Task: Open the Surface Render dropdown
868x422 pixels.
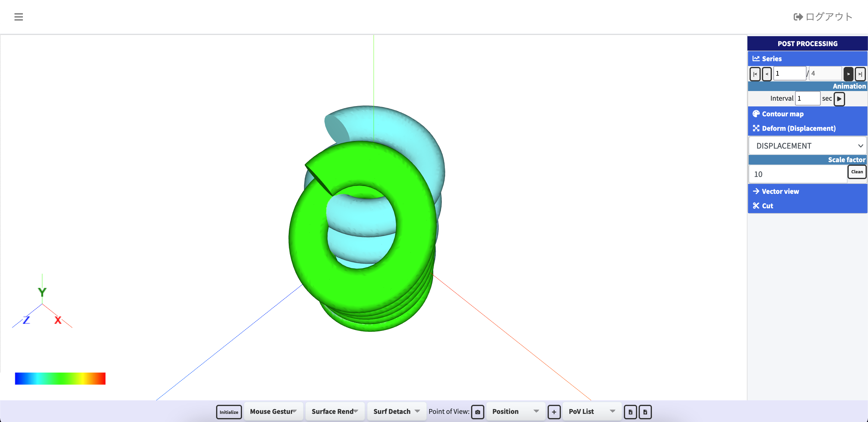Action: (x=335, y=411)
